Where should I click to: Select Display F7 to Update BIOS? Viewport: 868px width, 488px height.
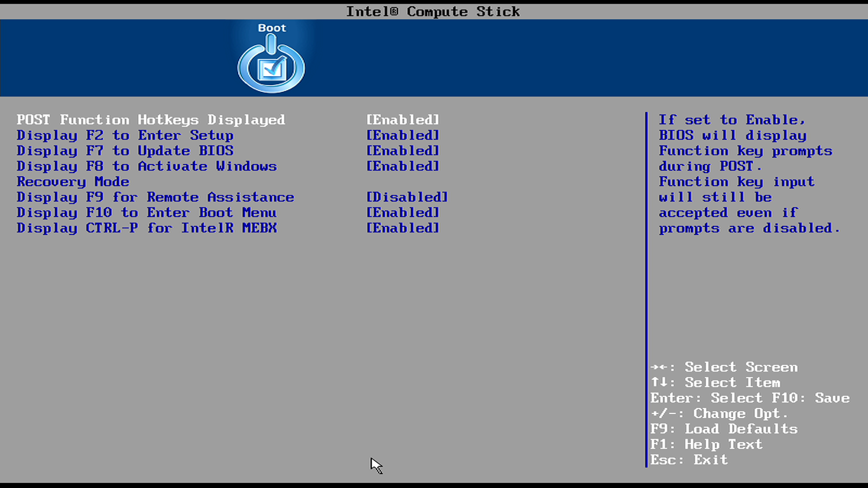point(125,151)
